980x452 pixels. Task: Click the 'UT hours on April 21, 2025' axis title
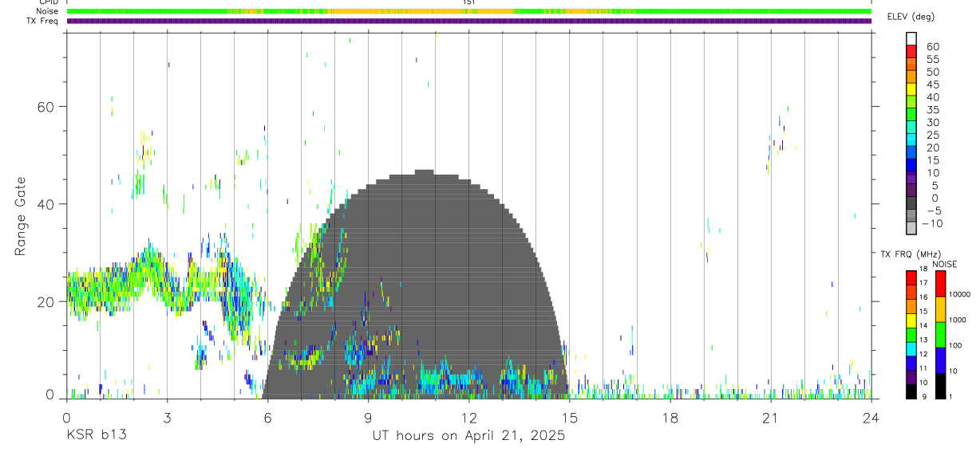(468, 436)
